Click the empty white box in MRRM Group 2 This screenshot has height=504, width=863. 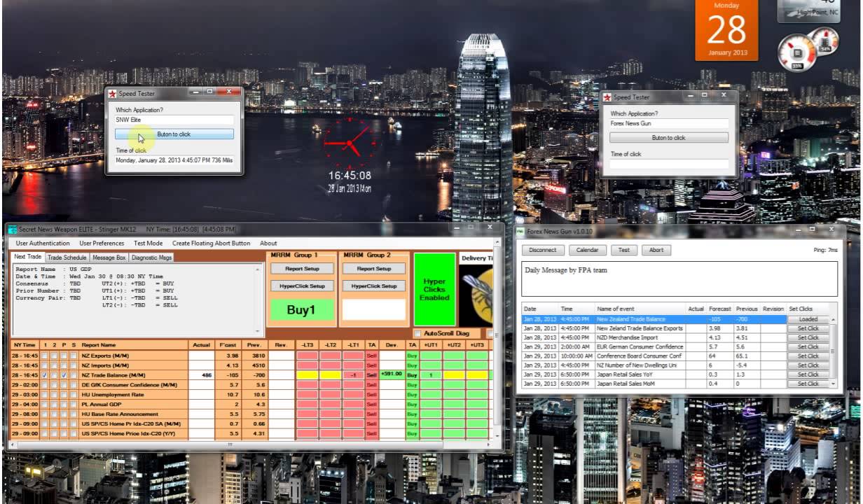[374, 310]
